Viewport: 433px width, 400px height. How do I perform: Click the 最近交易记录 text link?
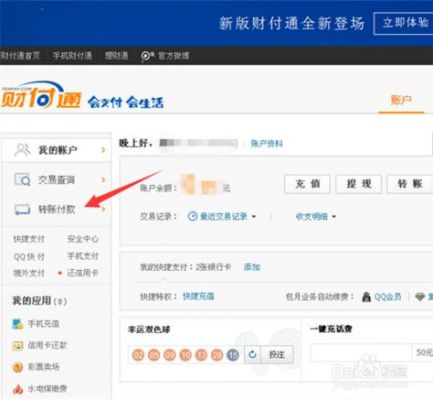[223, 217]
